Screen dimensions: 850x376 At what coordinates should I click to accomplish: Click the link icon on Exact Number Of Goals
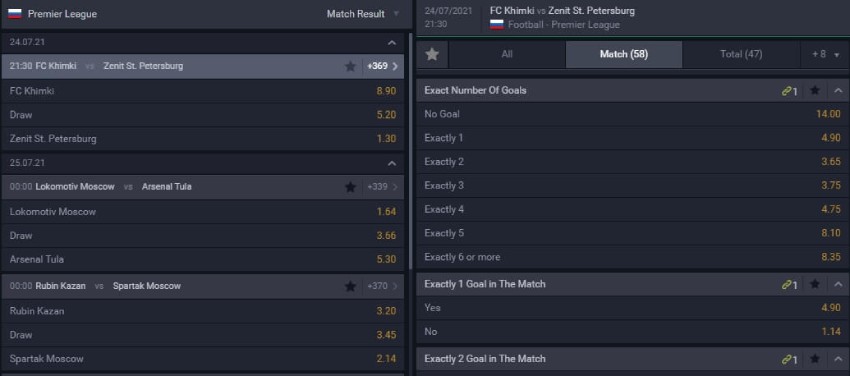click(789, 91)
